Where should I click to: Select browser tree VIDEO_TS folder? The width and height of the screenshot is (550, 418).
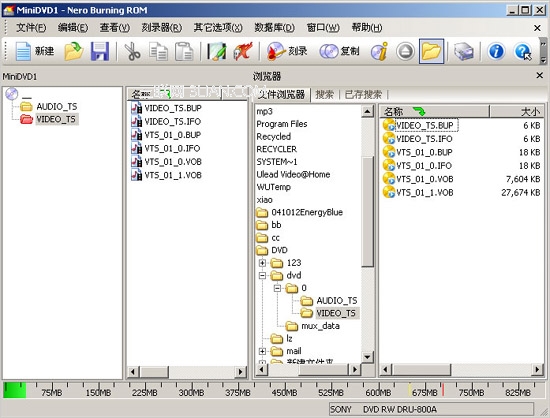[336, 313]
